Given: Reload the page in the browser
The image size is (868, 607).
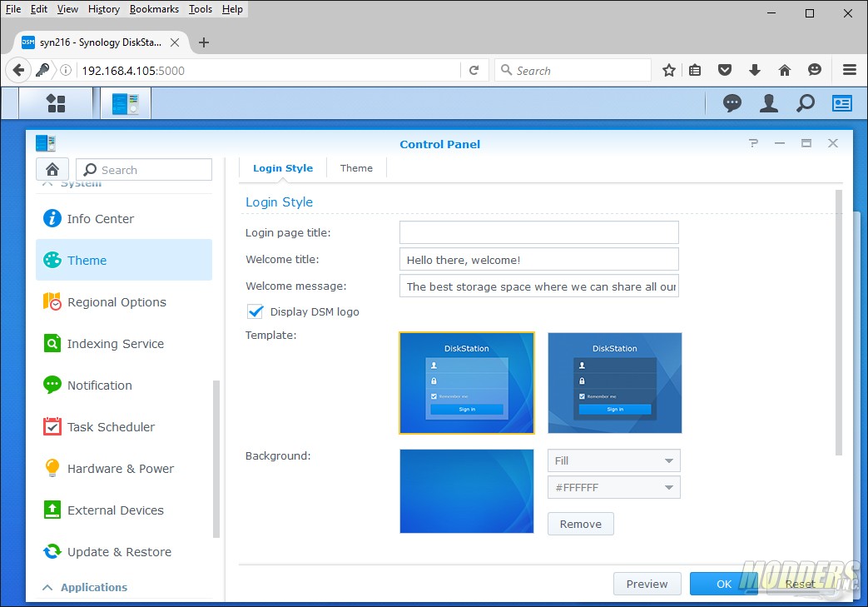Looking at the screenshot, I should [474, 70].
